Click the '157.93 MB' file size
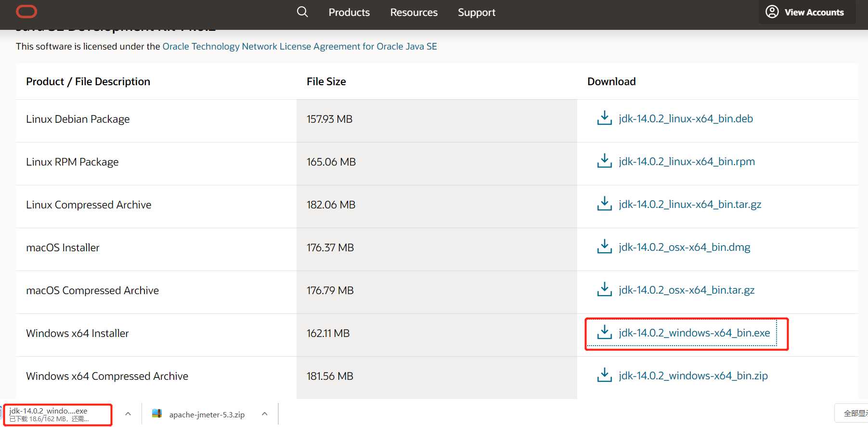 [x=330, y=119]
